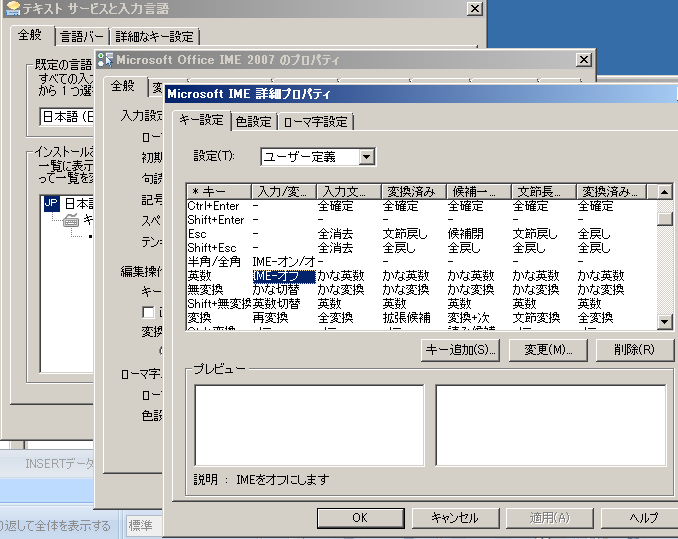Click the かな切替 cell in 無変換 row
Viewport: 678px width, 539px height.
click(276, 290)
